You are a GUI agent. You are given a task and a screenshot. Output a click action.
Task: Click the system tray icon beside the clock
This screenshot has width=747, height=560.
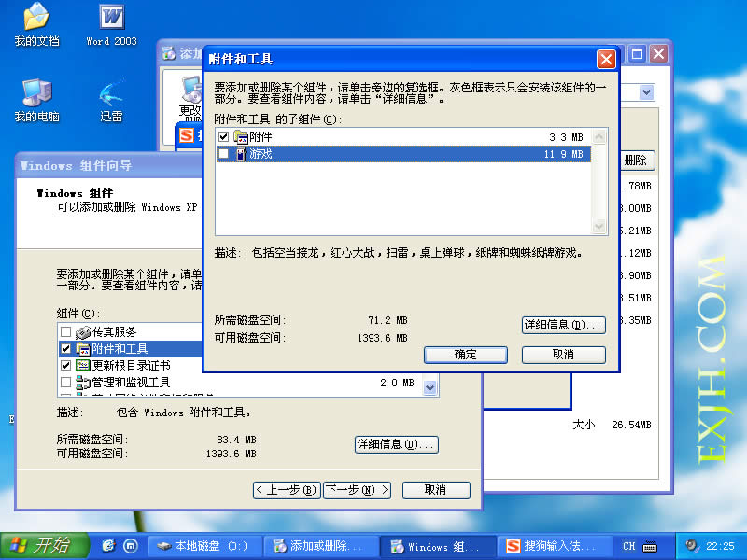(x=692, y=546)
